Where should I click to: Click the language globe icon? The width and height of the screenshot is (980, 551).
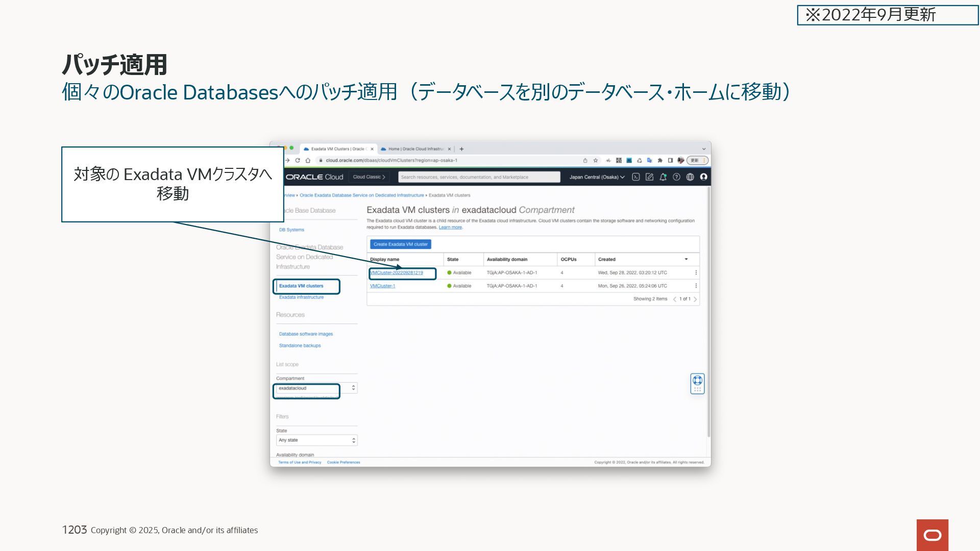(690, 177)
